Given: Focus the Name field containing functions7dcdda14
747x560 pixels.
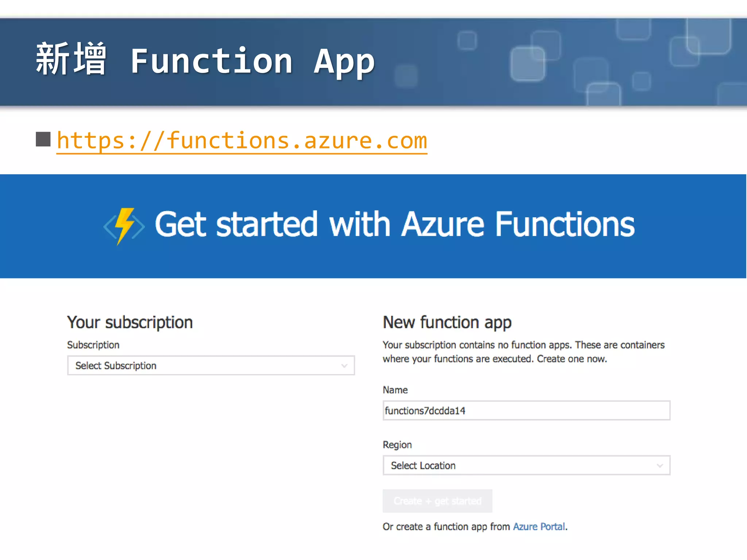Looking at the screenshot, I should [x=526, y=411].
